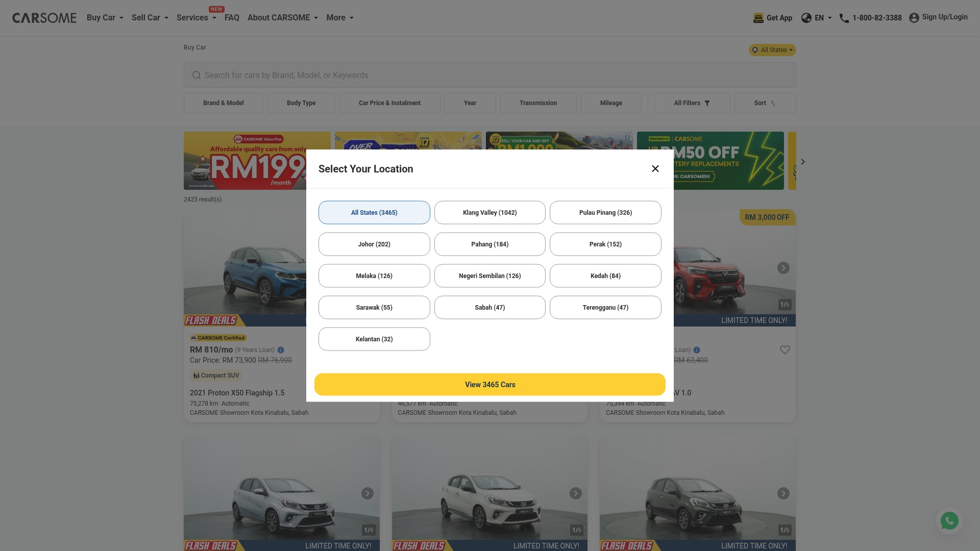980x551 pixels.
Task: Select Perak (152) location
Action: 605,244
